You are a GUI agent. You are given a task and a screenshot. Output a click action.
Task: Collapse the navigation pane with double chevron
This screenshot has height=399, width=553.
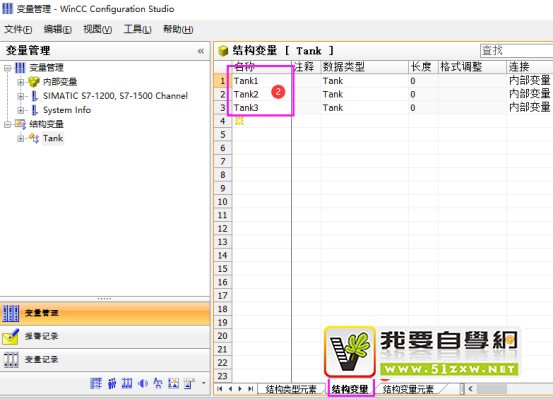click(201, 51)
